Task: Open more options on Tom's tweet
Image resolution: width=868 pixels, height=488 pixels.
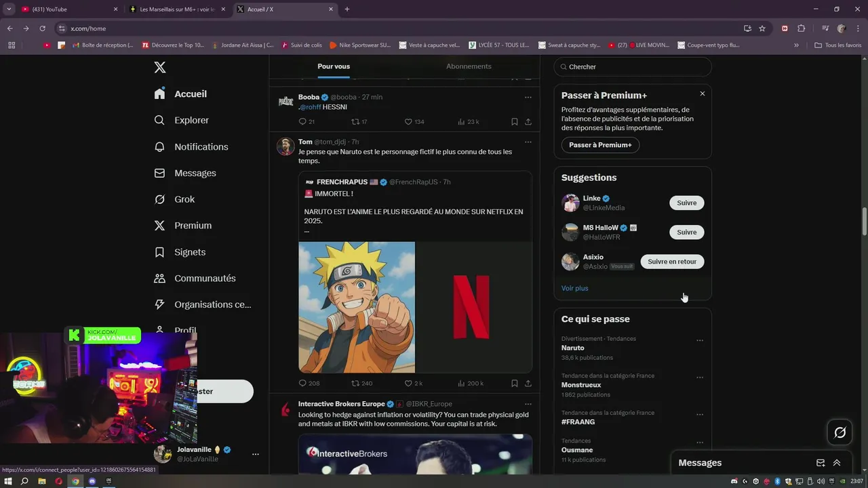Action: [528, 142]
